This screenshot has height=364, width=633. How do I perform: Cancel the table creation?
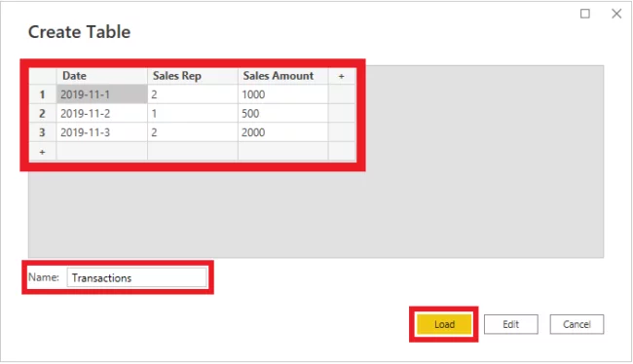pyautogui.click(x=577, y=324)
